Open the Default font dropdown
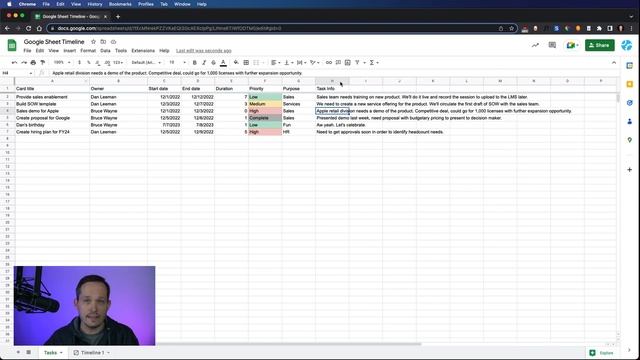 click(x=146, y=62)
